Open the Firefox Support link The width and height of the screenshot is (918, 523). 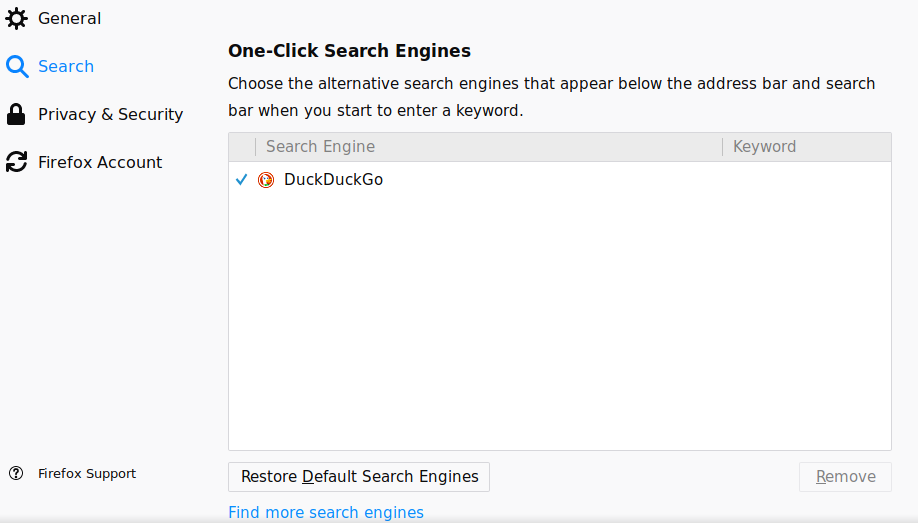click(87, 474)
